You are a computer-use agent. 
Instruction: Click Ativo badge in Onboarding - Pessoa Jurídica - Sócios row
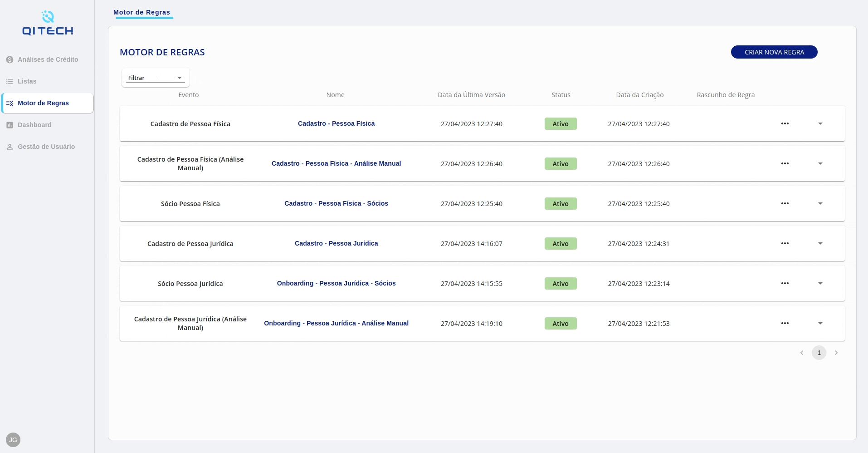click(x=561, y=284)
